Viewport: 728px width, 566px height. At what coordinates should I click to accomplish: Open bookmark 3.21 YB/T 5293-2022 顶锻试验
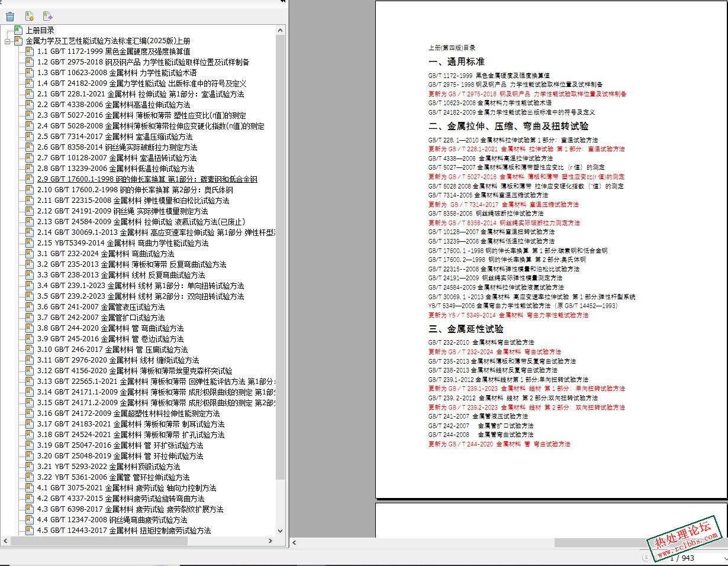click(108, 467)
